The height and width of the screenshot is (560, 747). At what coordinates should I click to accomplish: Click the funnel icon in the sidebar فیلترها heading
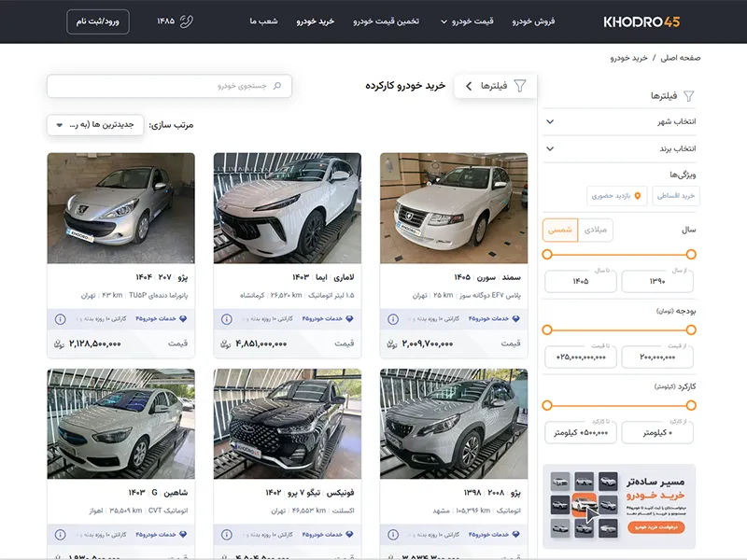(689, 96)
